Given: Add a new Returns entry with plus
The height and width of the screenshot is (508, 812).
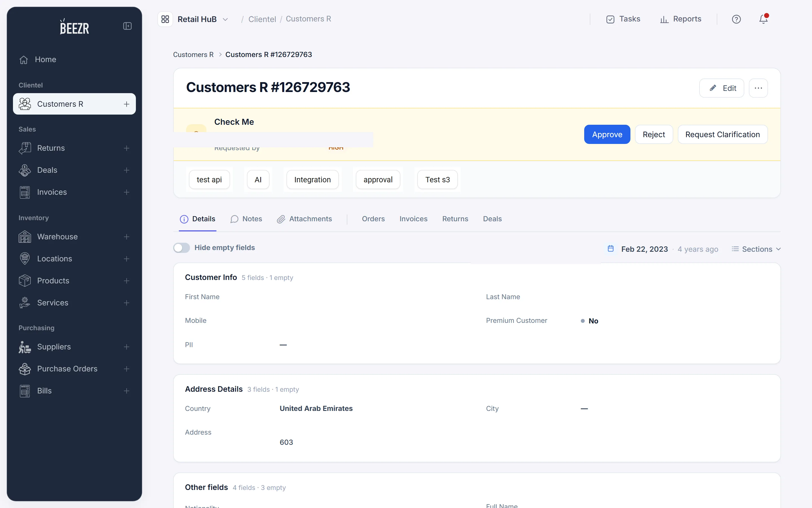Looking at the screenshot, I should [x=127, y=148].
